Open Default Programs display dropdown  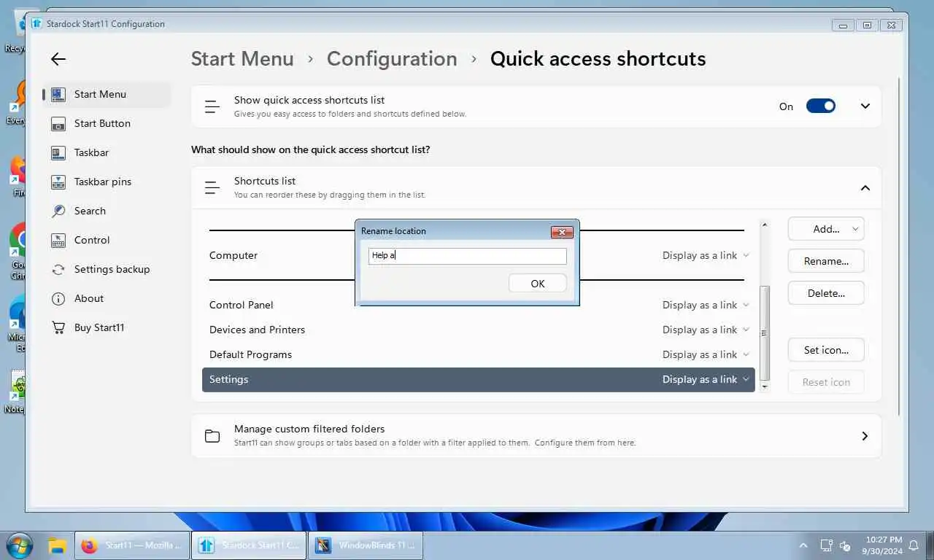pos(706,354)
